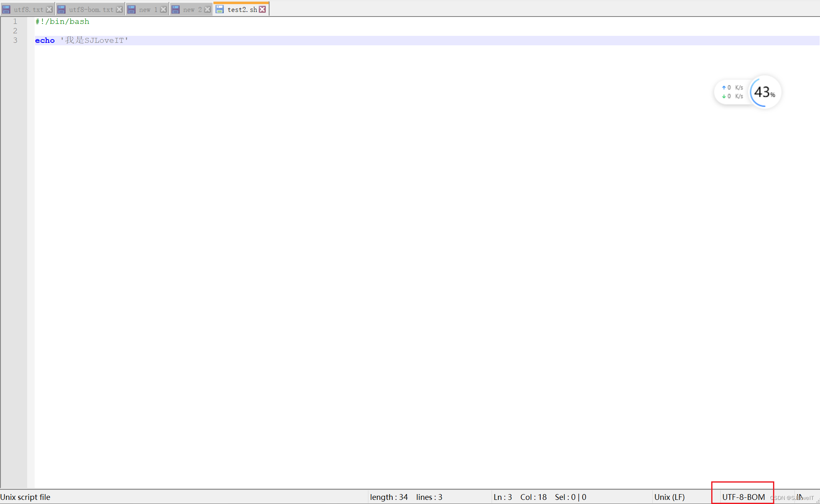
Task: Click the green upload speed arrow icon
Action: [724, 87]
